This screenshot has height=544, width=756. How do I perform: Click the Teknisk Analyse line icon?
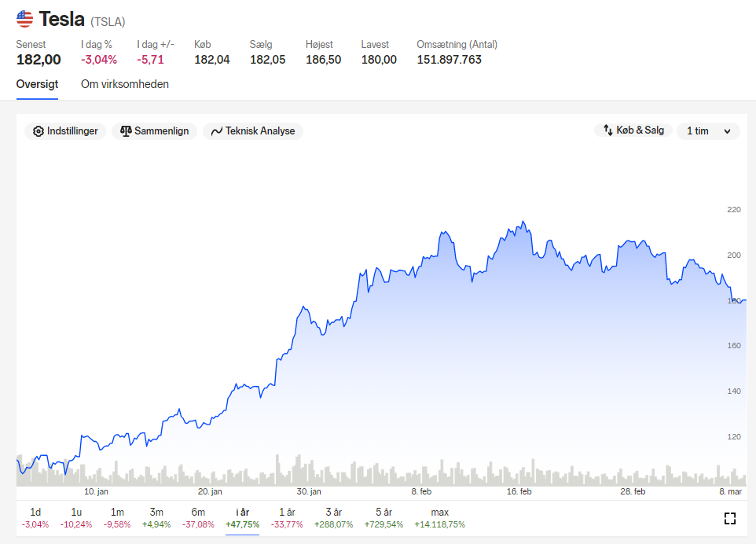pyautogui.click(x=216, y=131)
